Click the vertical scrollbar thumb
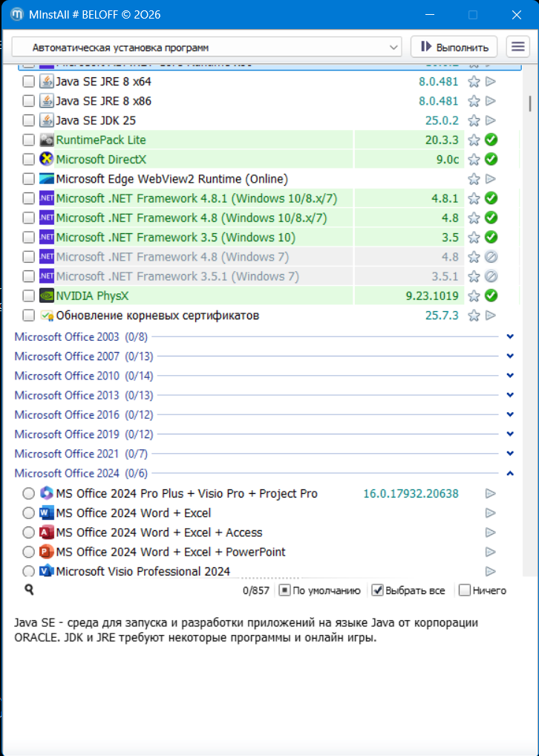The height and width of the screenshot is (756, 539). pyautogui.click(x=530, y=103)
